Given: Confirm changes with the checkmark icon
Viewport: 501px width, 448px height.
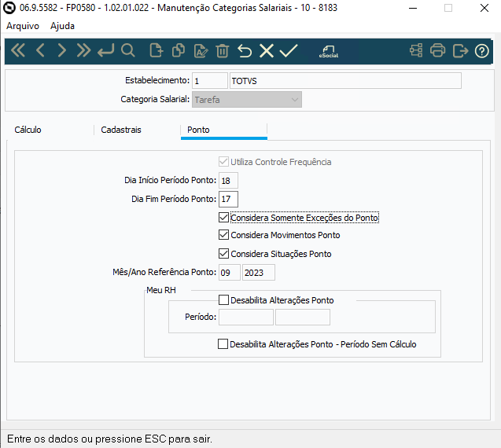Looking at the screenshot, I should coord(289,51).
